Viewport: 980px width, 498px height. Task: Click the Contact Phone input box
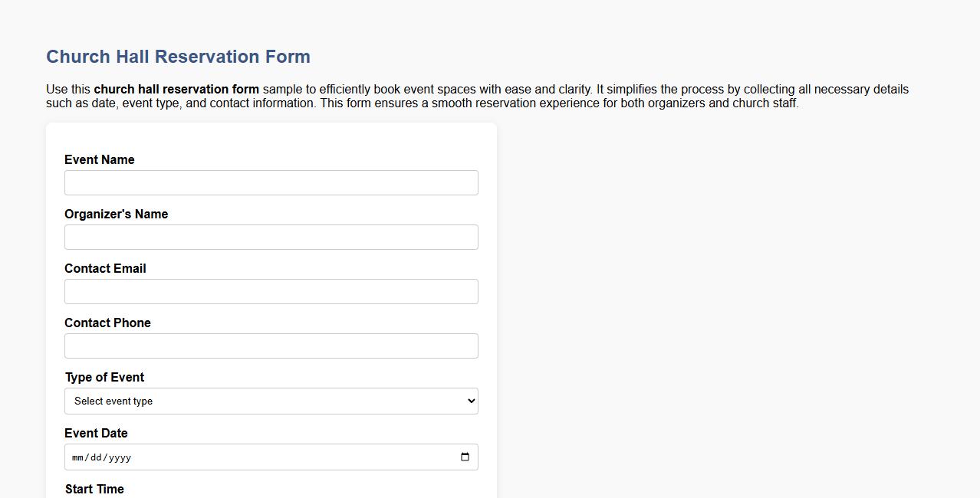[x=271, y=346]
